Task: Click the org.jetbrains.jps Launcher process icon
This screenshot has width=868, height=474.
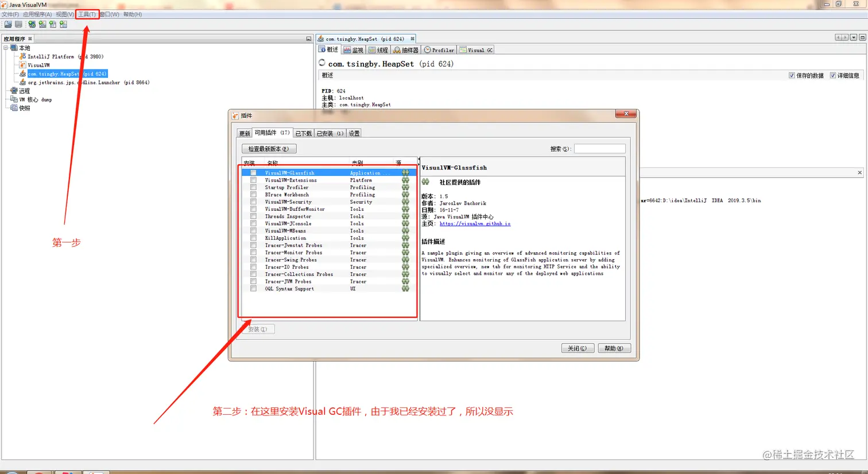Action: [23, 82]
